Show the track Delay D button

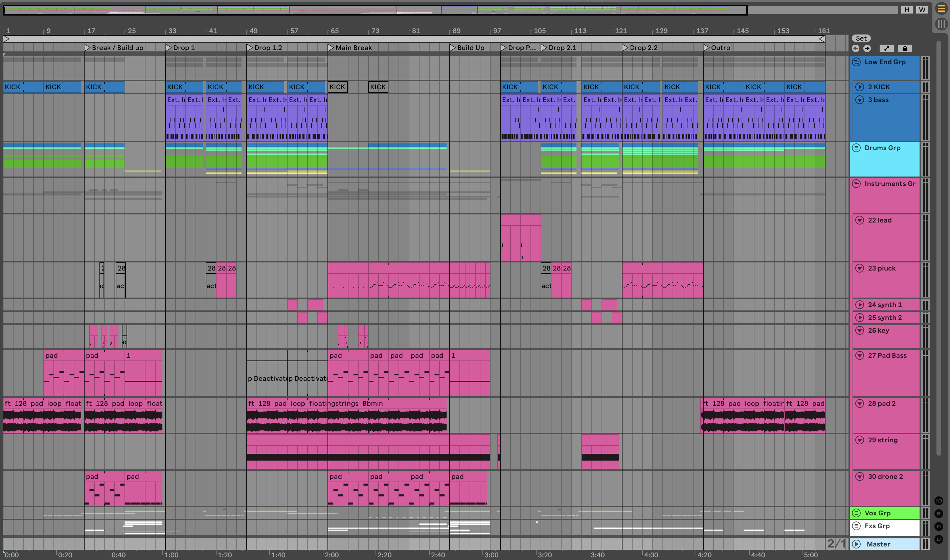click(939, 539)
